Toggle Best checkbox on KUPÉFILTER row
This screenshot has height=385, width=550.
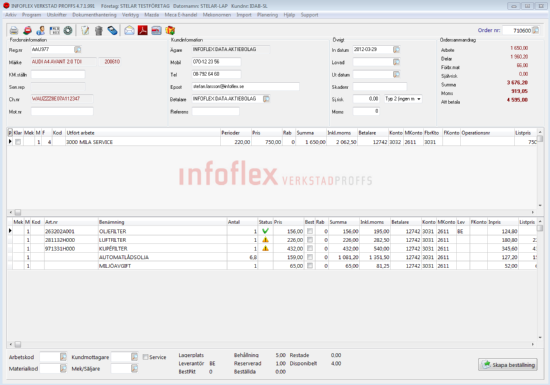pos(310,248)
